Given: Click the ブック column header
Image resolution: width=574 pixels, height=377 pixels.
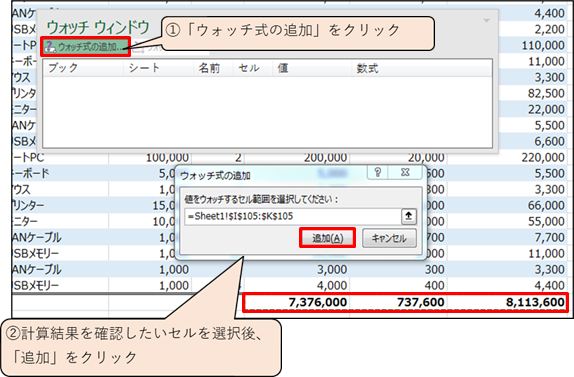Looking at the screenshot, I should click(x=83, y=68).
